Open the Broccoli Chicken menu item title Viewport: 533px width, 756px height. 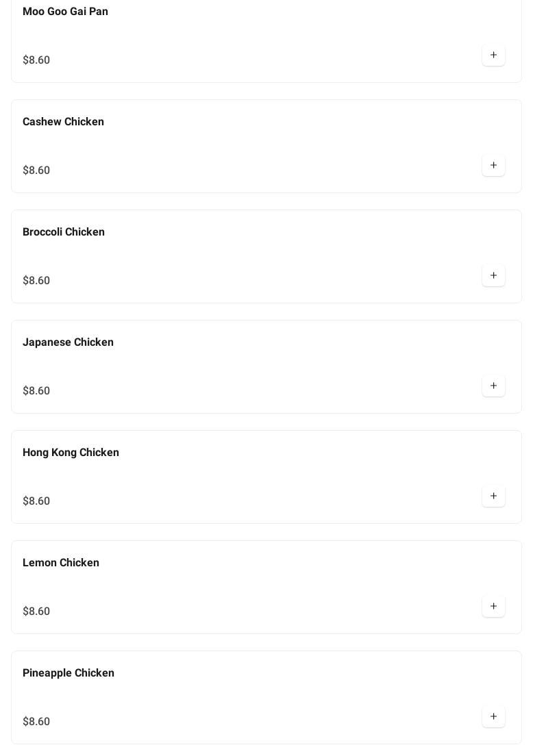pos(64,232)
